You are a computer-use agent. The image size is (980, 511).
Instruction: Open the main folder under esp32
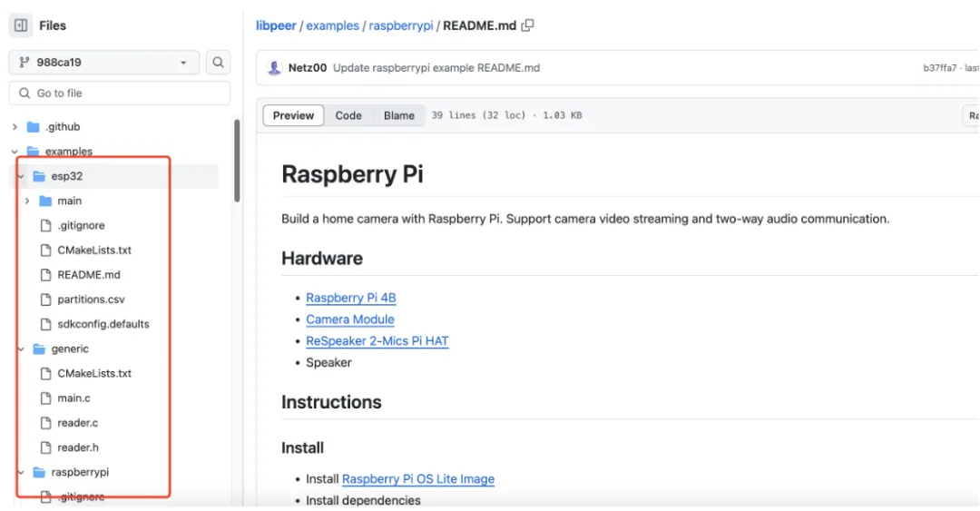coord(69,201)
